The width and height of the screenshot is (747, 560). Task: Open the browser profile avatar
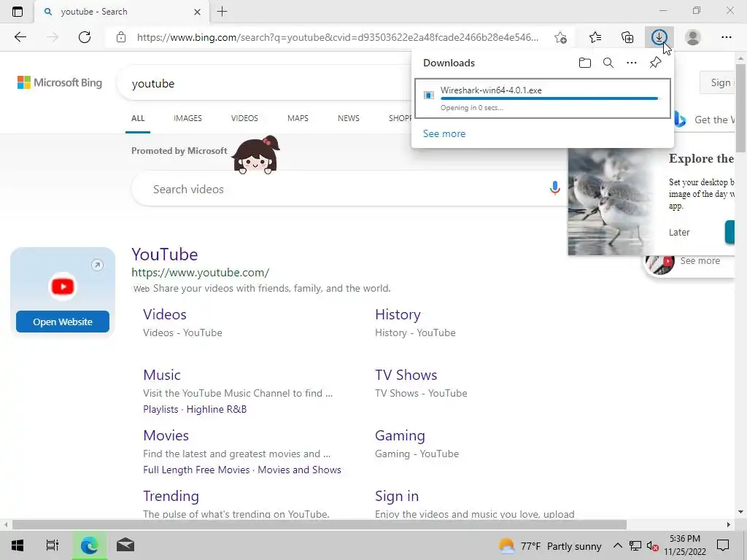[x=693, y=37]
